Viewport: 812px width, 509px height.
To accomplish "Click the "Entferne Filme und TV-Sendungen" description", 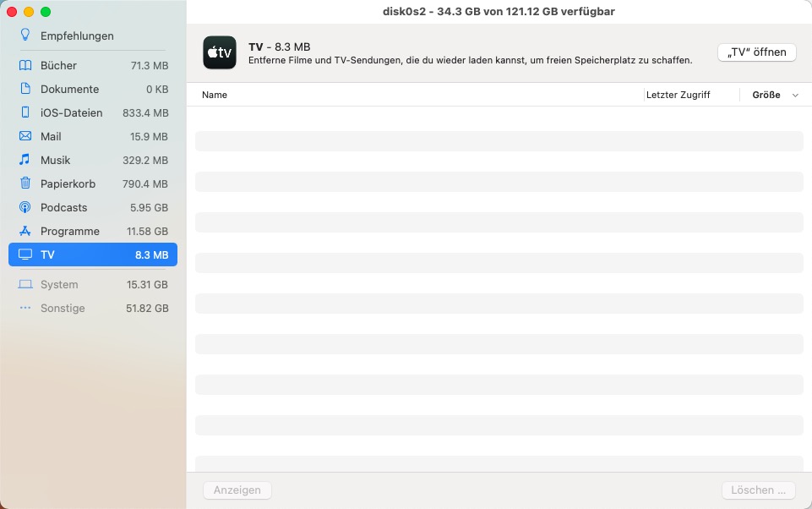I will [470, 60].
